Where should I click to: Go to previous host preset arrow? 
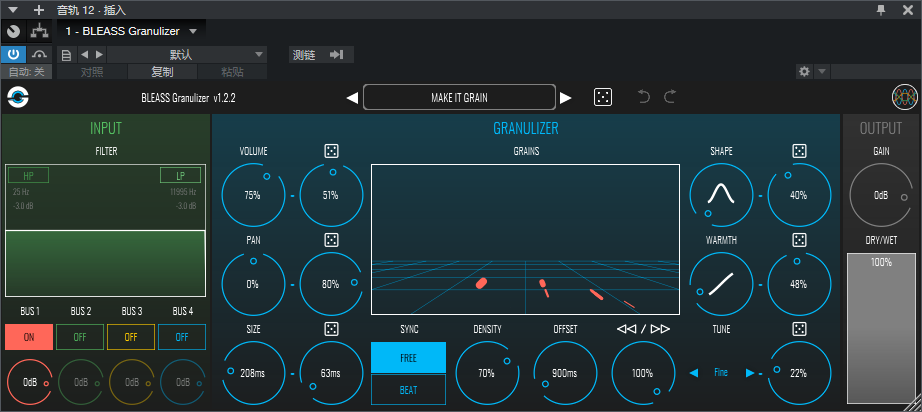pyautogui.click(x=84, y=55)
